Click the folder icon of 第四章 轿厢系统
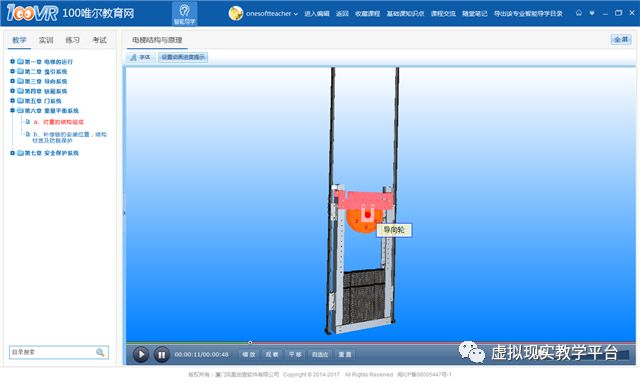Image resolution: width=640 pixels, height=382 pixels. click(20, 91)
